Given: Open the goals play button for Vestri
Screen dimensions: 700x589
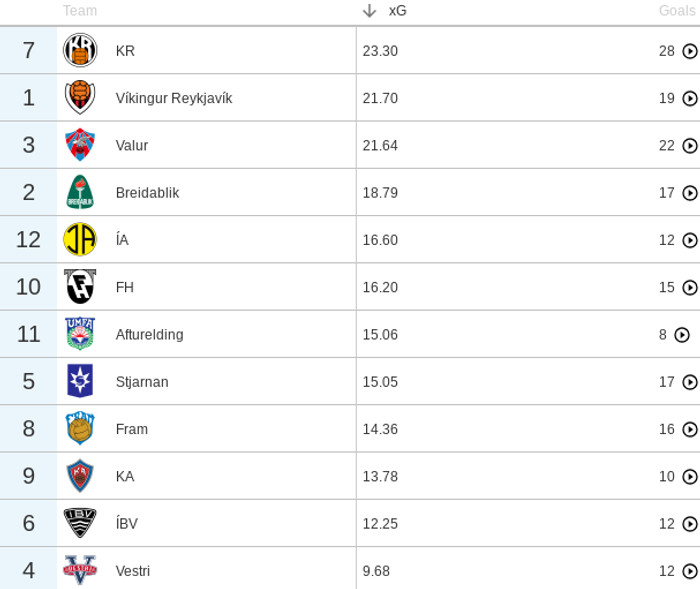Looking at the screenshot, I should pos(690,571).
